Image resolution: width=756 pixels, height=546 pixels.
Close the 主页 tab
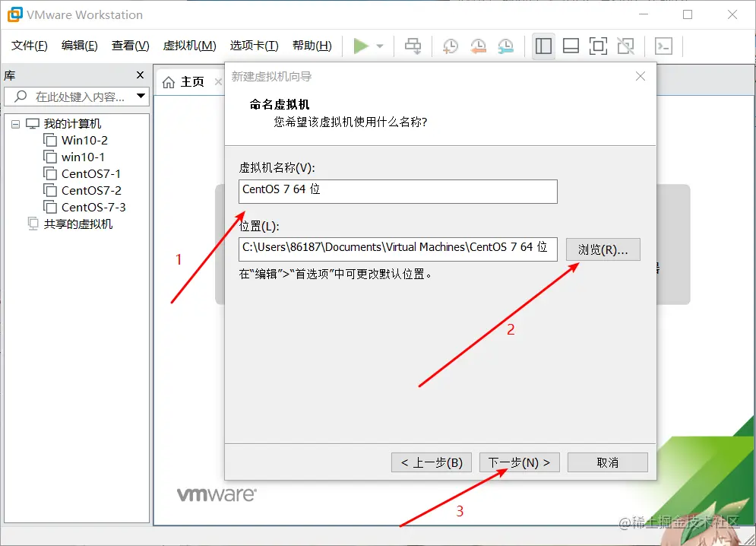218,82
